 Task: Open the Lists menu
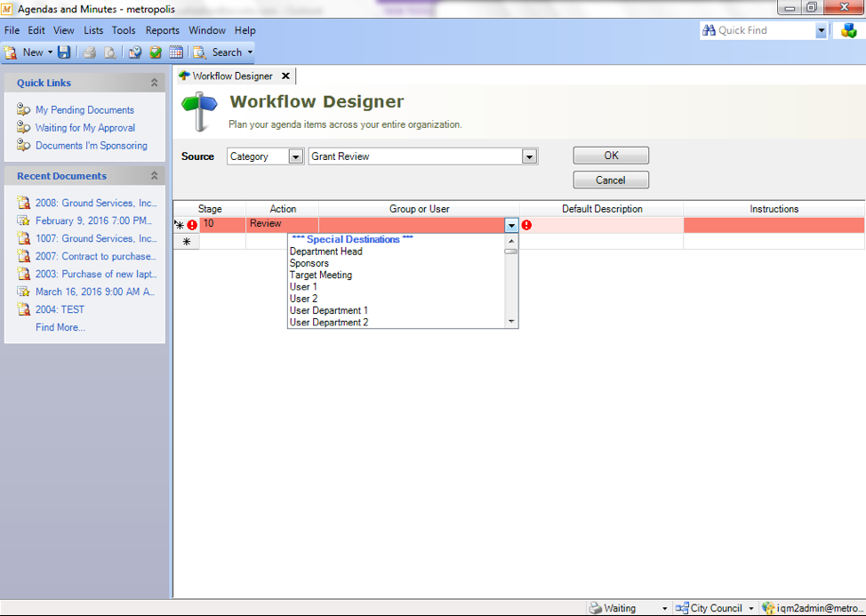(x=93, y=30)
